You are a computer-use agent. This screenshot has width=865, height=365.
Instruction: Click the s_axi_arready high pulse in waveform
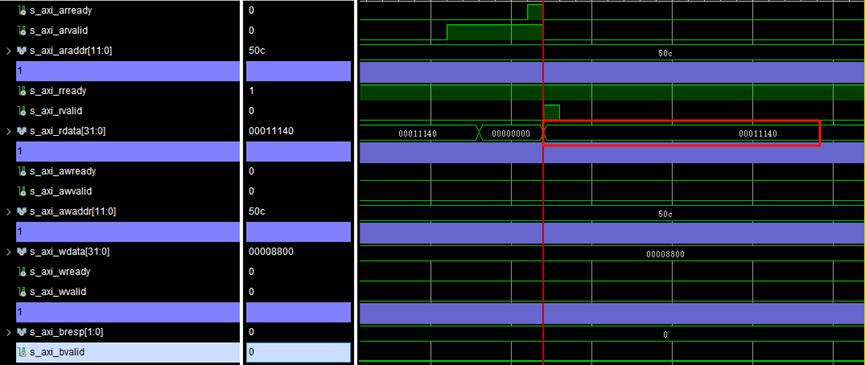(535, 12)
